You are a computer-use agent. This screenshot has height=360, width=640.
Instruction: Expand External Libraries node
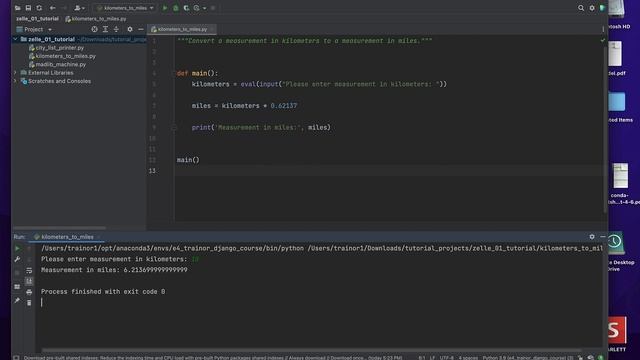(15, 73)
